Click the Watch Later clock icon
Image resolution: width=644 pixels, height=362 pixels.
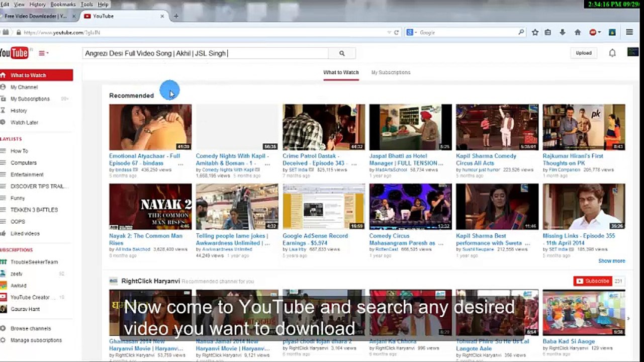click(x=4, y=123)
